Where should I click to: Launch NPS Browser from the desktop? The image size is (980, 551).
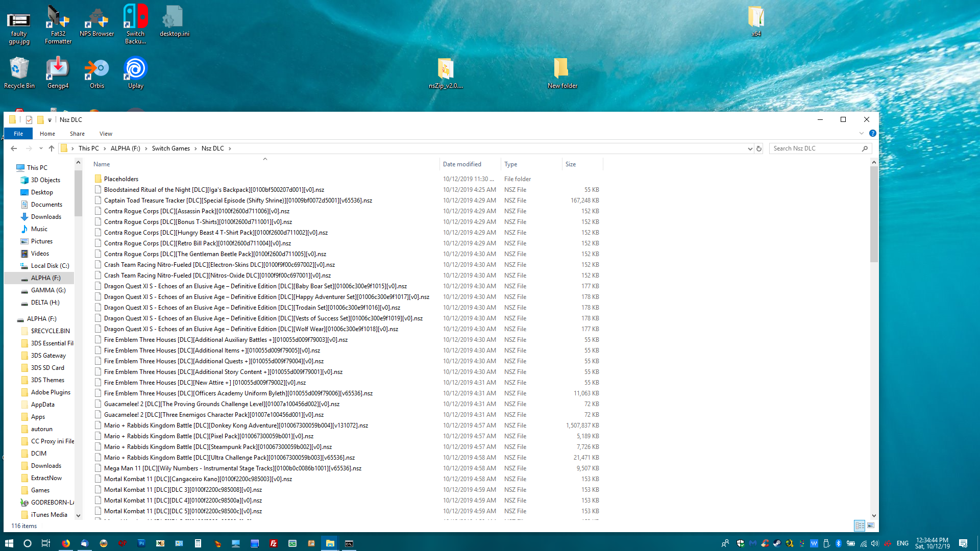coord(97,21)
